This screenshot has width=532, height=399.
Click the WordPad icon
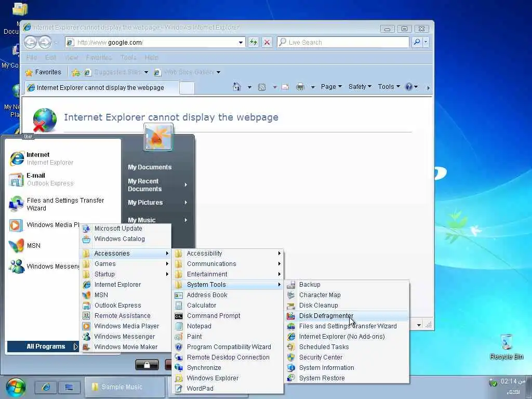[x=179, y=389]
